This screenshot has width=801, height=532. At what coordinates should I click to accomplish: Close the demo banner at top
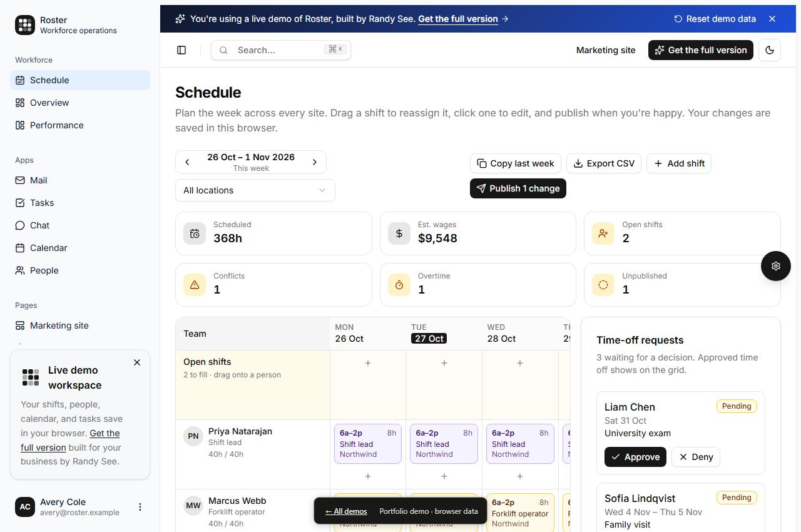[772, 19]
